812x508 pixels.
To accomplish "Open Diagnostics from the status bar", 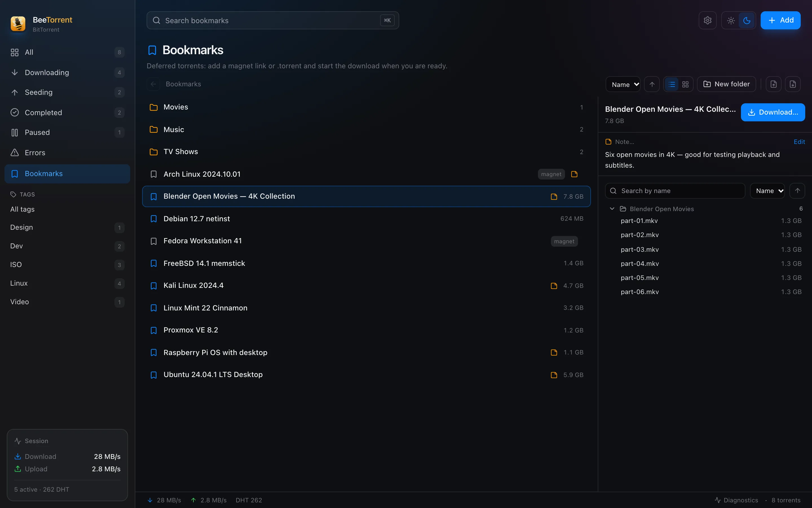I will pyautogui.click(x=736, y=500).
